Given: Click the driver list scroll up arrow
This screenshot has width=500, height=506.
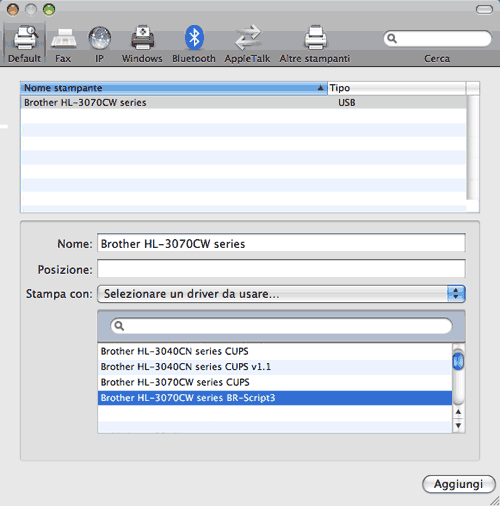Looking at the screenshot, I should point(458,412).
